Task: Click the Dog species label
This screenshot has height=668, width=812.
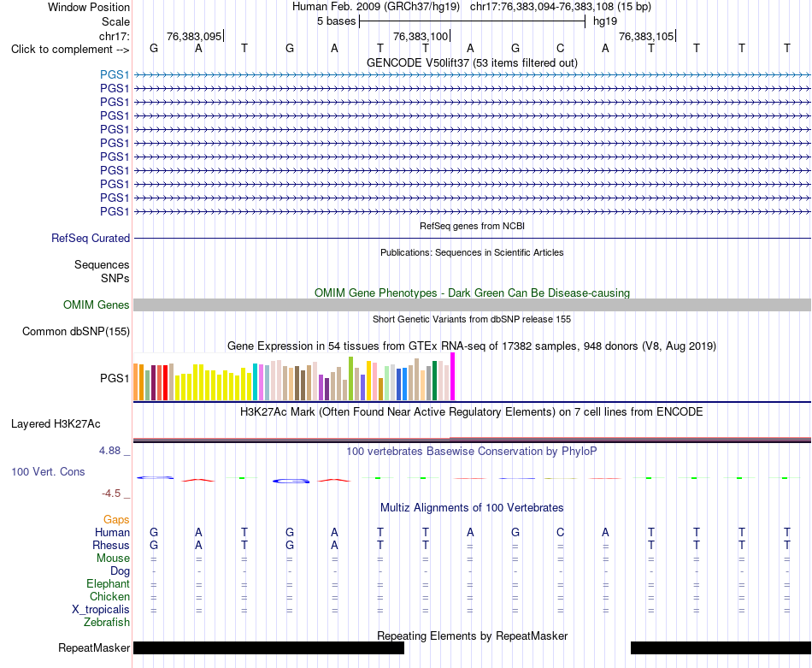Action: click(120, 571)
